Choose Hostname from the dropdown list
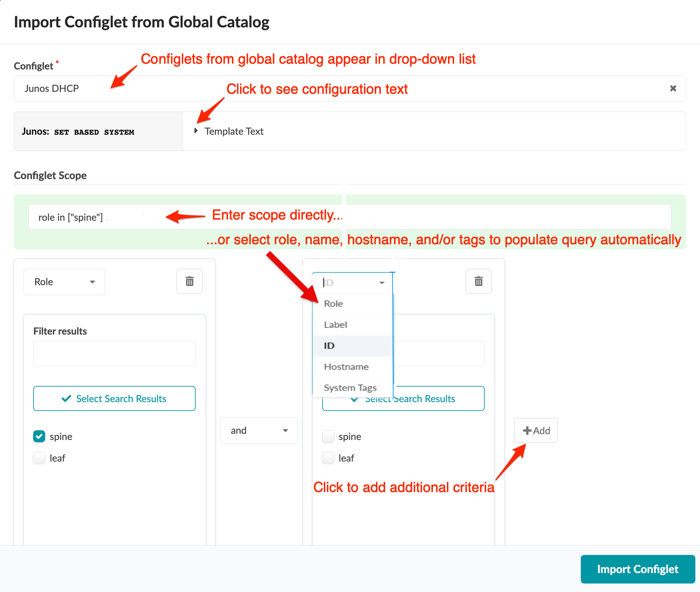This screenshot has height=592, width=700. pyautogui.click(x=352, y=367)
